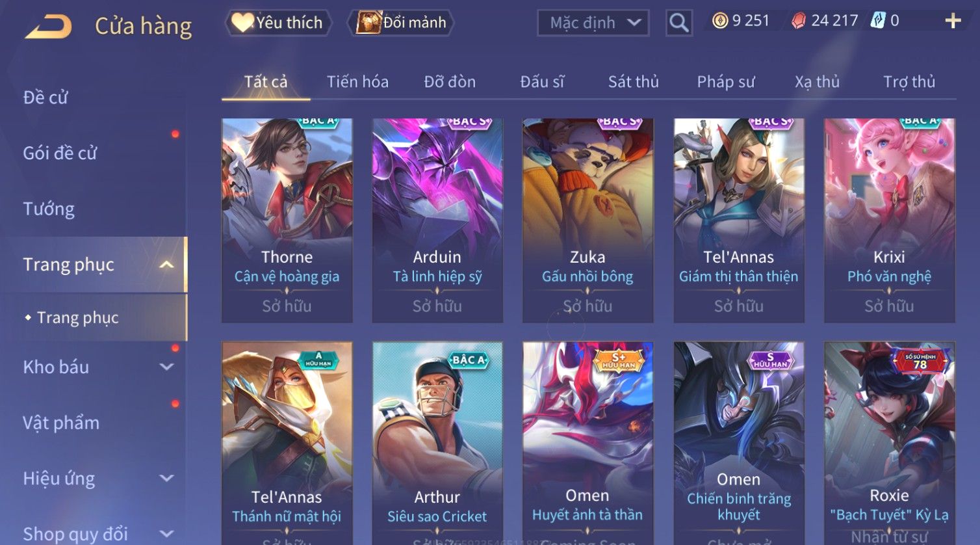Select Zuka Gấu nhồi bông skin card
The height and width of the screenshot is (545, 980).
(x=587, y=220)
